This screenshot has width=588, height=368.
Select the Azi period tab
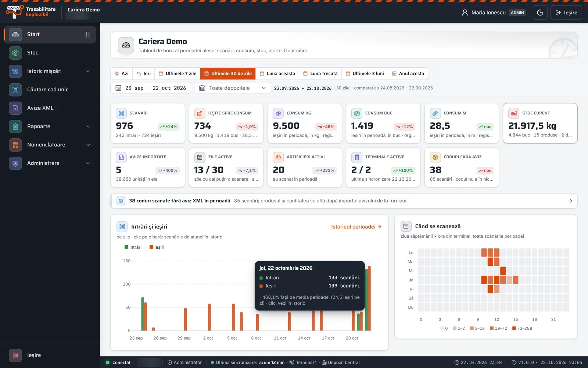pyautogui.click(x=122, y=74)
